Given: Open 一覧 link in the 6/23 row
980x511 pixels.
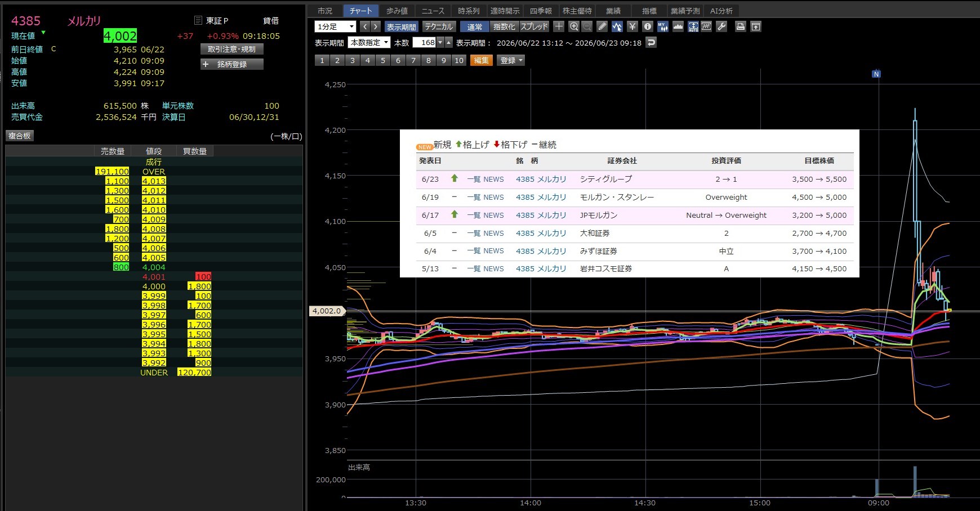Looking at the screenshot, I should click(x=474, y=179).
